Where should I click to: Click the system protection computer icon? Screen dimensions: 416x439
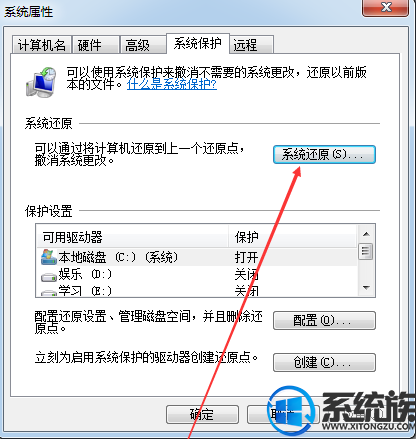point(41,82)
